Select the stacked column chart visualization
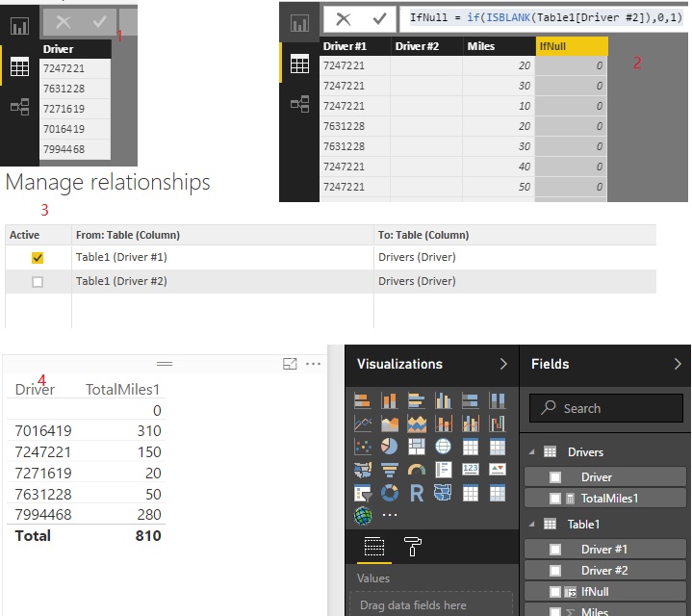This screenshot has height=616, width=692. tap(390, 400)
